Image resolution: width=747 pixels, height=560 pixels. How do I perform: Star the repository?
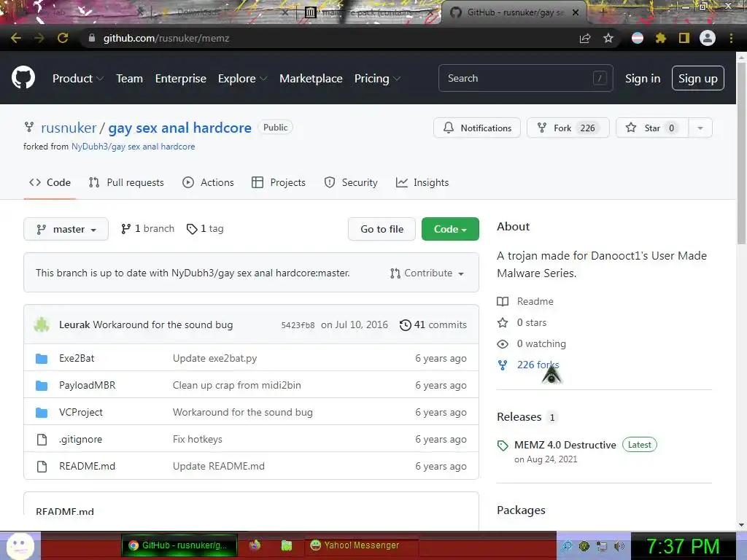[x=652, y=128]
